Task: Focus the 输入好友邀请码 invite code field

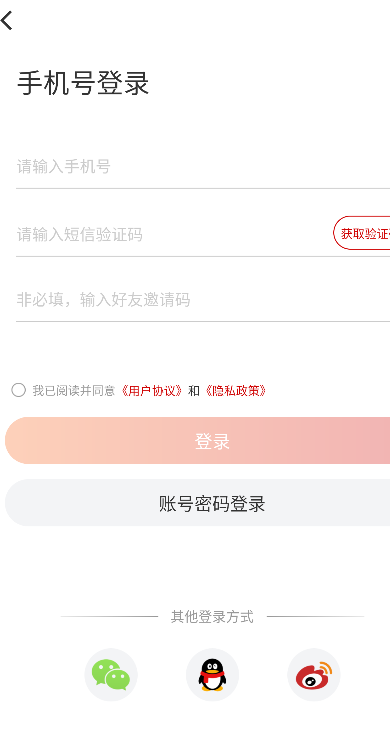Action: pos(203,300)
